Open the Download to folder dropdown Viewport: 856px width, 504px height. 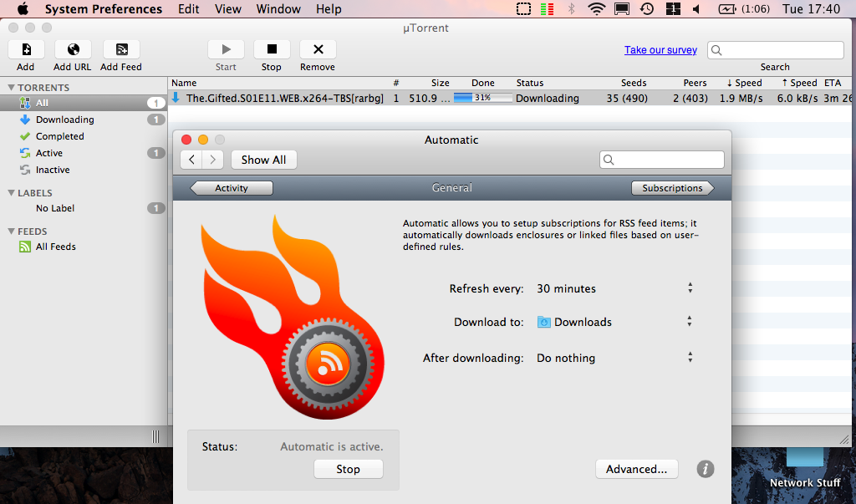(x=615, y=322)
